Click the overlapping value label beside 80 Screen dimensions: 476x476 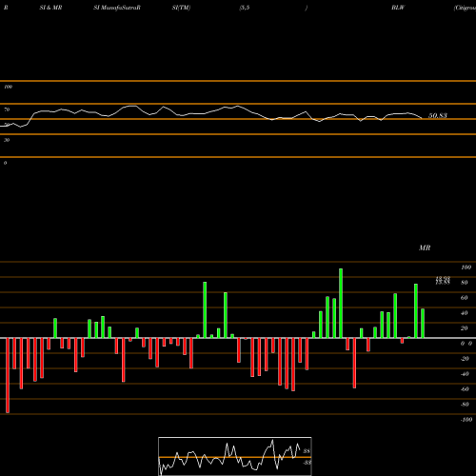tap(443, 281)
